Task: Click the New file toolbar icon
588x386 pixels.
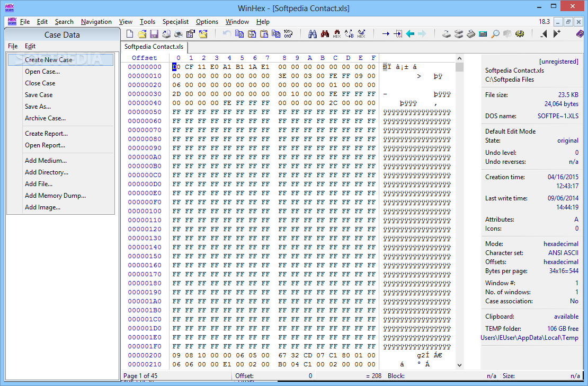Action: [x=130, y=34]
